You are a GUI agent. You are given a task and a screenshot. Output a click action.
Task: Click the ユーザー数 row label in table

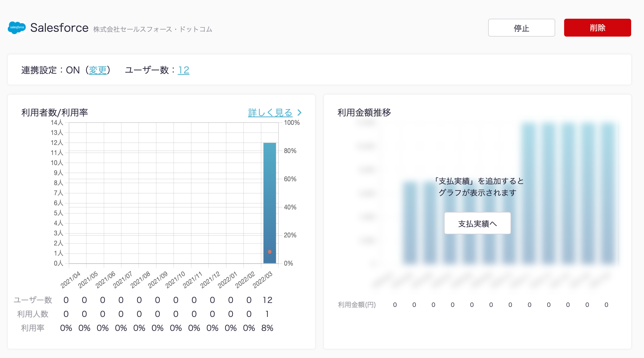[x=33, y=300]
